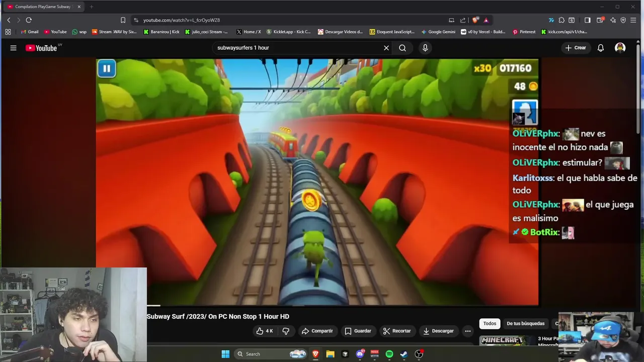Click the Compartir button
Screen dimensions: 644x362
pyautogui.click(x=317, y=331)
